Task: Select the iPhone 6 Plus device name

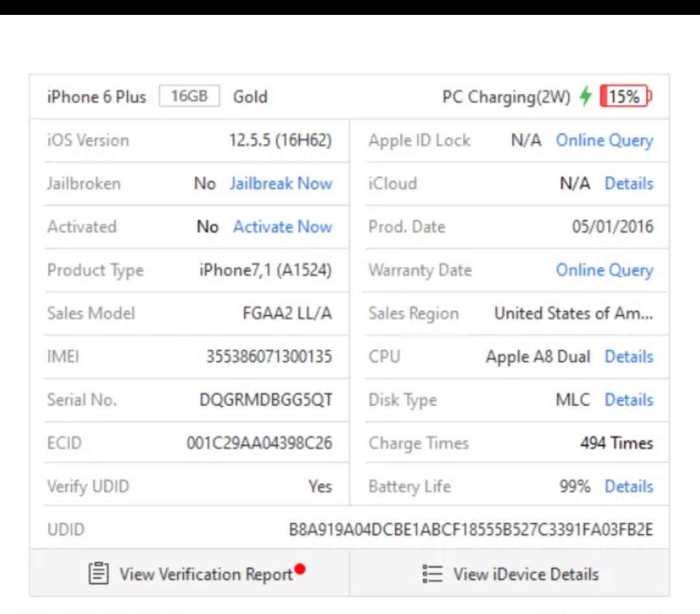Action: 97,97
